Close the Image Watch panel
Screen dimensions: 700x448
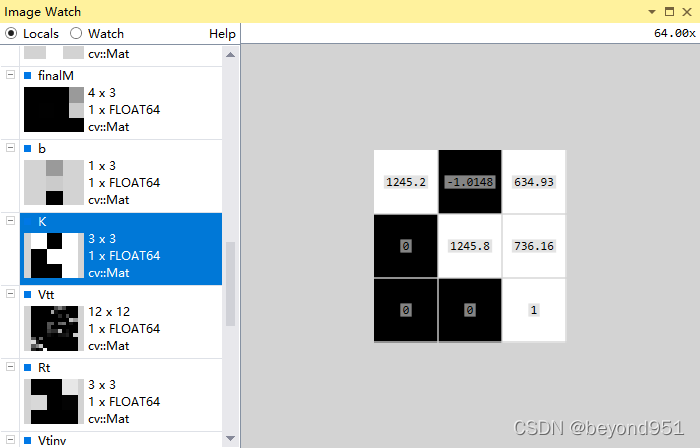pyautogui.click(x=687, y=12)
